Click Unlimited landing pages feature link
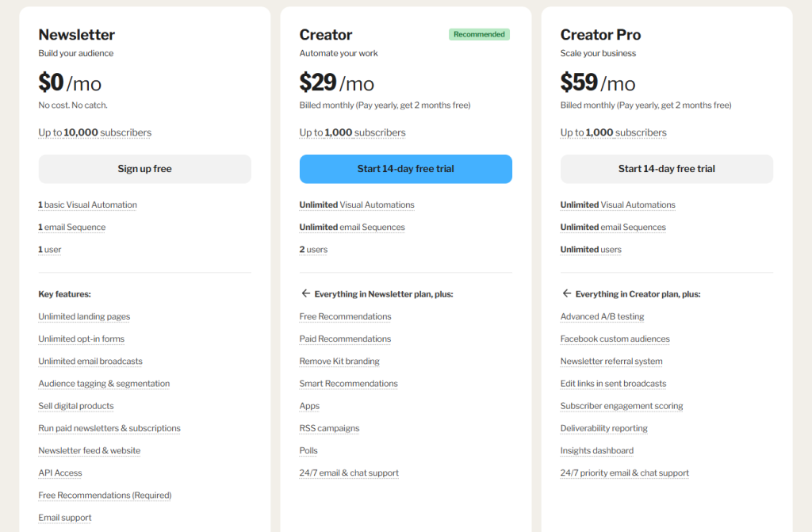 pos(84,316)
